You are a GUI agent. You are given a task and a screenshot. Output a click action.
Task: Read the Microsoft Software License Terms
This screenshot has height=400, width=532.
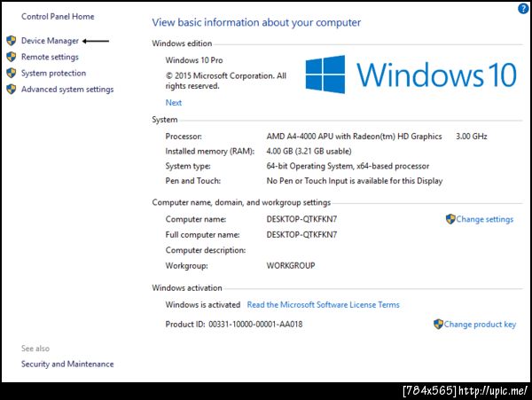click(x=324, y=305)
